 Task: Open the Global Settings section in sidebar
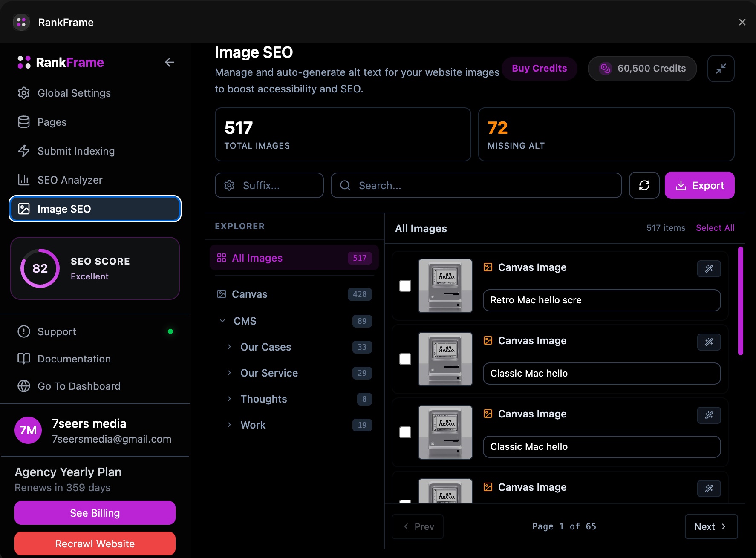(74, 93)
